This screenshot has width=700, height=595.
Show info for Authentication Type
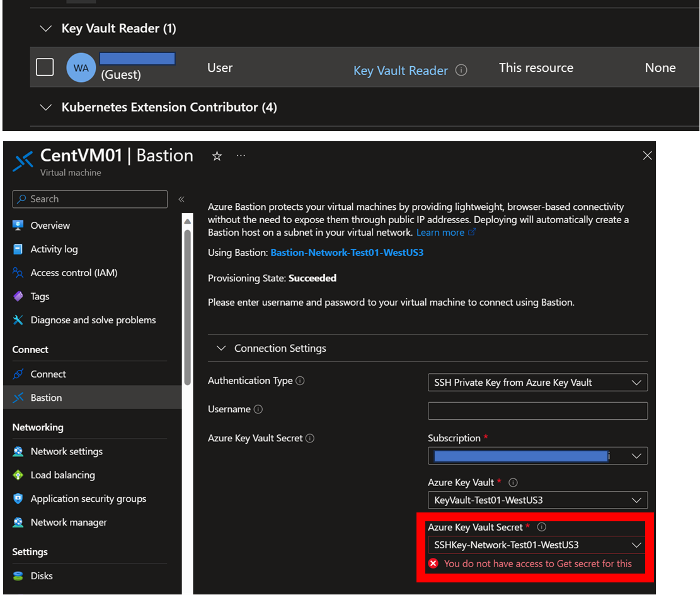300,381
